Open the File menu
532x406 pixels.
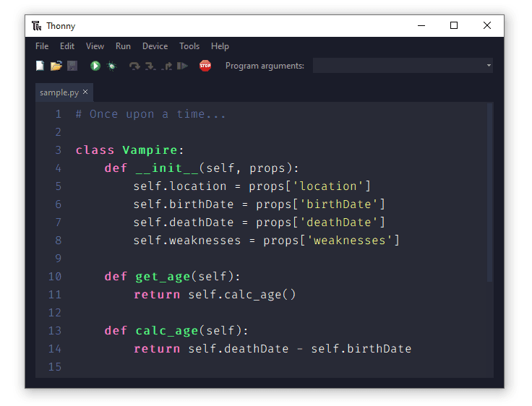42,46
